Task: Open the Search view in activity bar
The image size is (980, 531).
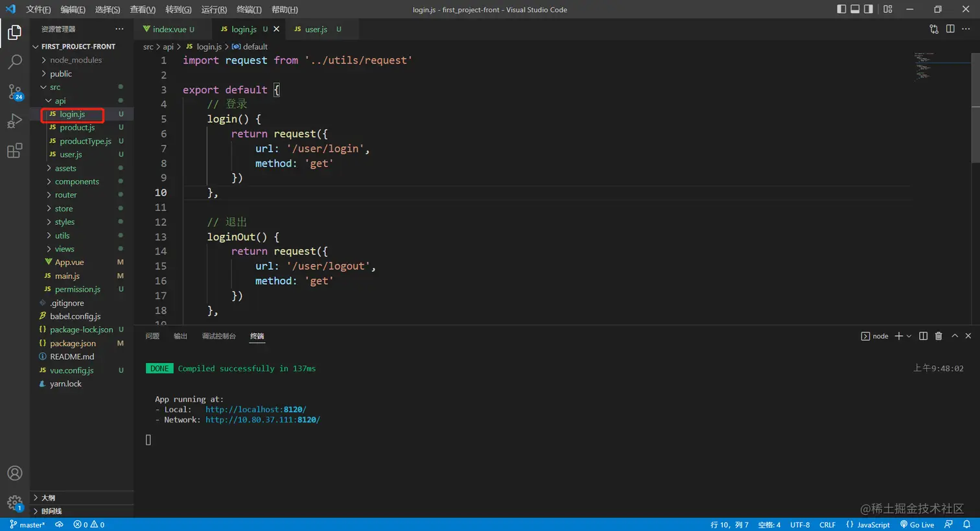Action: [14, 62]
